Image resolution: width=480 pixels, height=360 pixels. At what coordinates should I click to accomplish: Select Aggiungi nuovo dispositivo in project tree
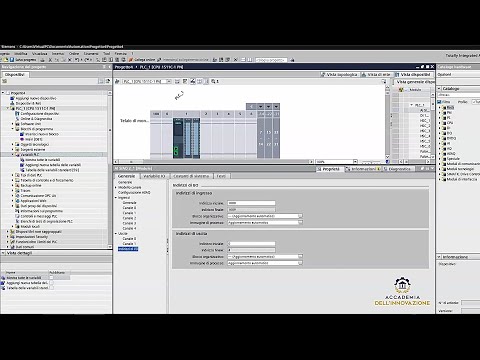point(36,98)
